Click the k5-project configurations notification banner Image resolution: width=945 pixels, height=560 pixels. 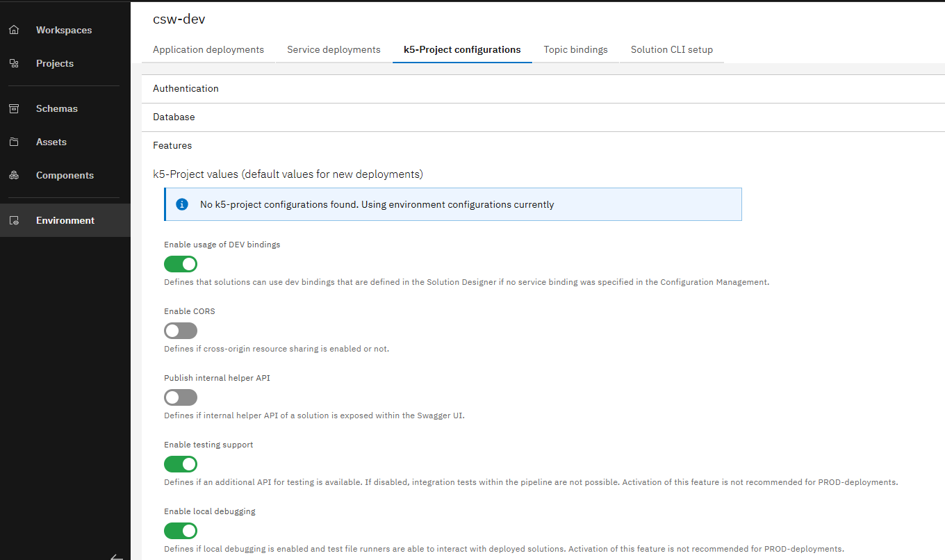(452, 204)
